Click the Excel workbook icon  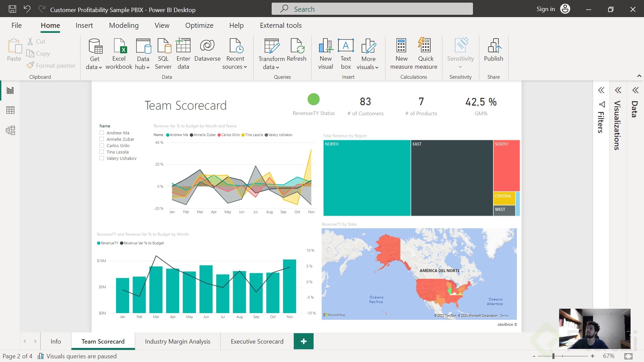119,54
